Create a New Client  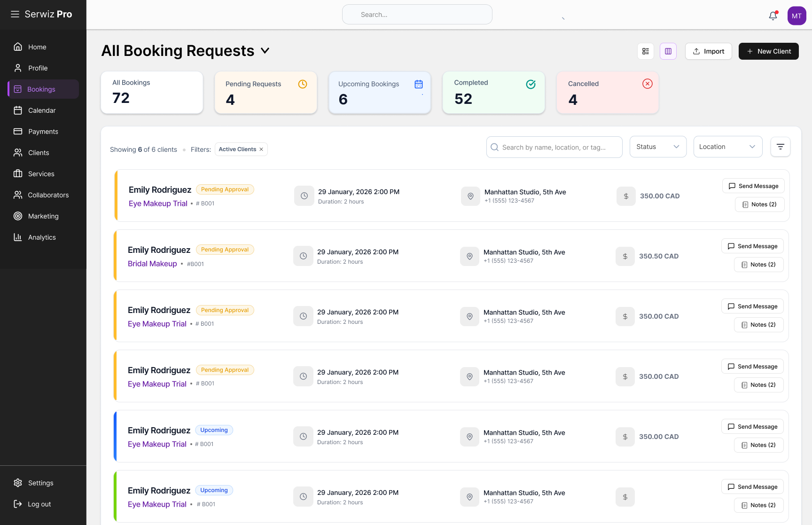[769, 51]
